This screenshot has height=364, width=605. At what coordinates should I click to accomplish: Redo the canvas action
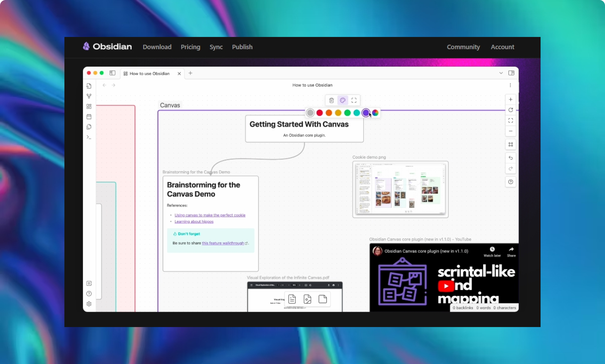click(511, 169)
